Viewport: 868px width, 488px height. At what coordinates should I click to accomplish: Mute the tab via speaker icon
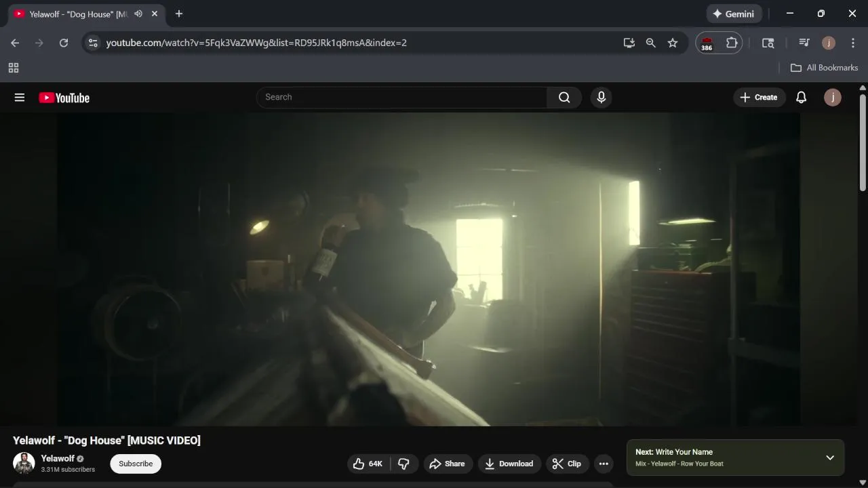pyautogui.click(x=138, y=14)
